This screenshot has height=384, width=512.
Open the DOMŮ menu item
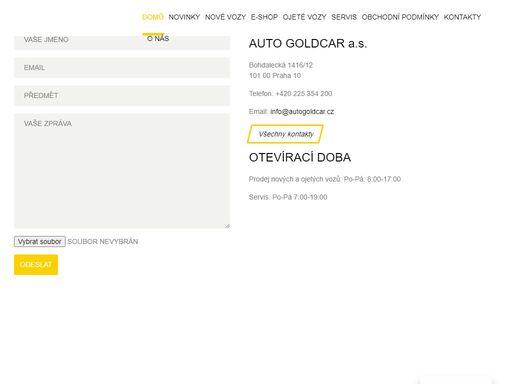[153, 17]
